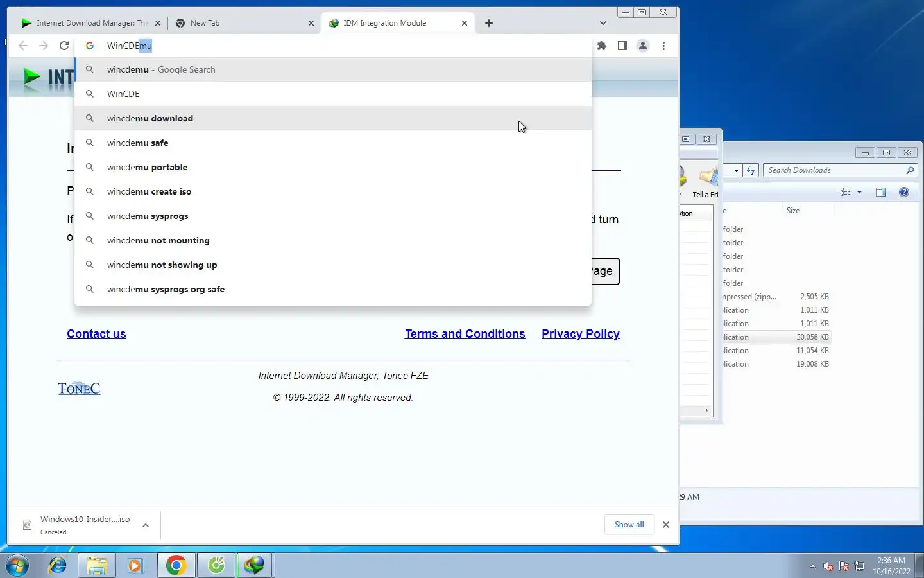Toggle the Chrome side panel icon
Viewport: 924px width, 578px height.
pos(622,46)
